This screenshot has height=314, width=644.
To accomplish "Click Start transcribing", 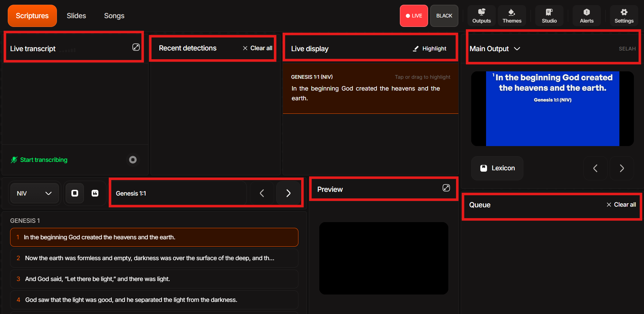I will [x=39, y=160].
